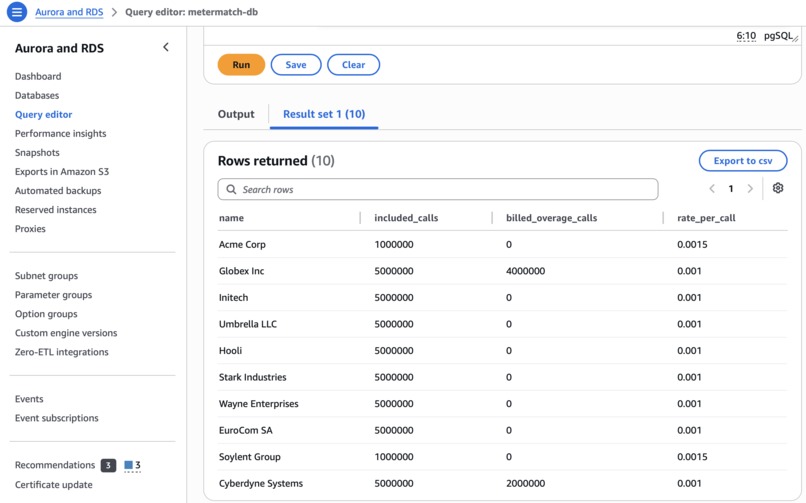Select the Globex Inc cell
This screenshot has width=806, height=503.
click(242, 271)
